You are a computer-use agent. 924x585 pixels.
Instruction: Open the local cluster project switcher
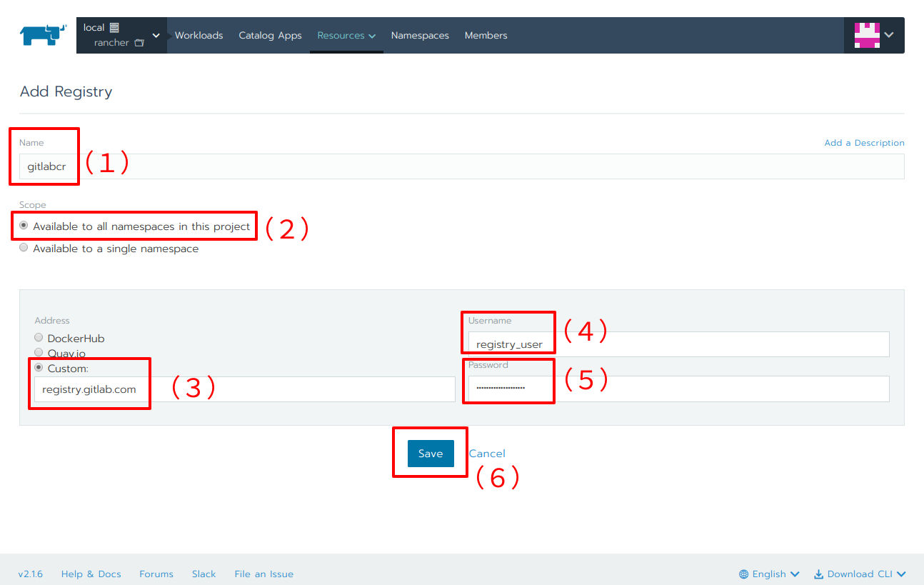click(121, 35)
